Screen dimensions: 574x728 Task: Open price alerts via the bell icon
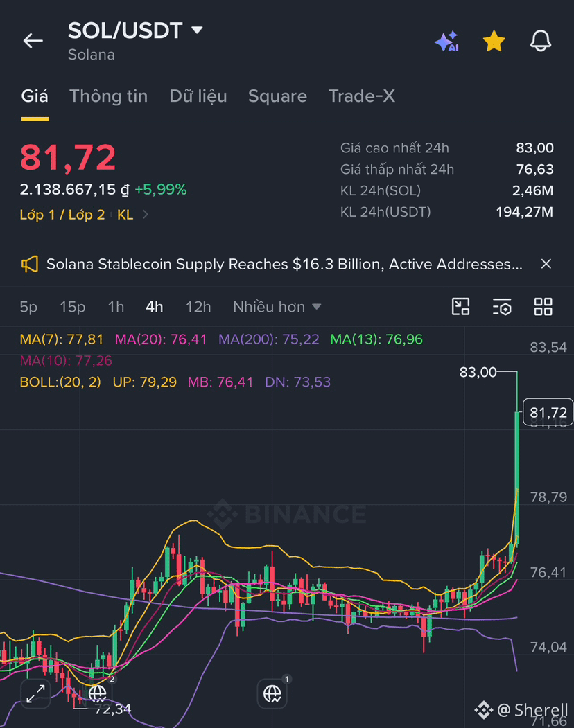coord(541,41)
